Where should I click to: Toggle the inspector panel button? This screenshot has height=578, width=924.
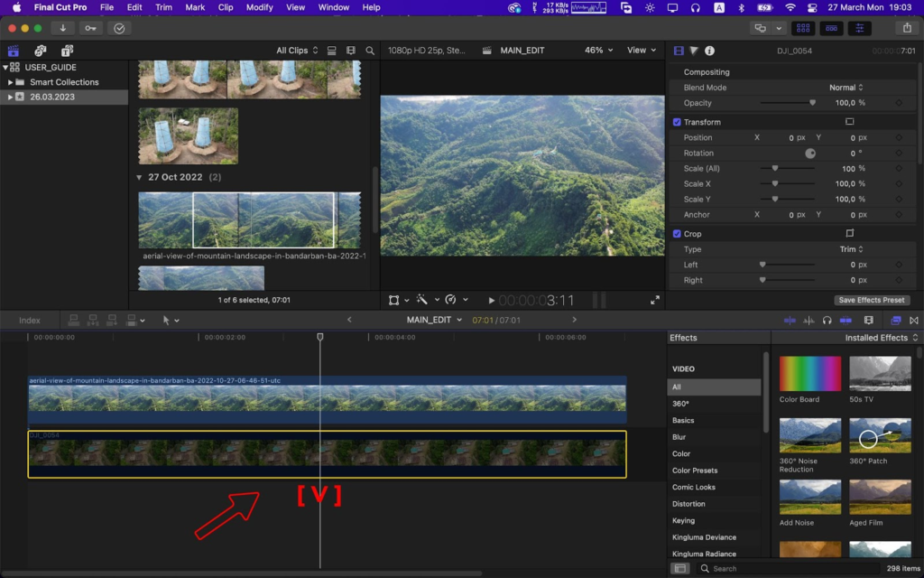(860, 28)
